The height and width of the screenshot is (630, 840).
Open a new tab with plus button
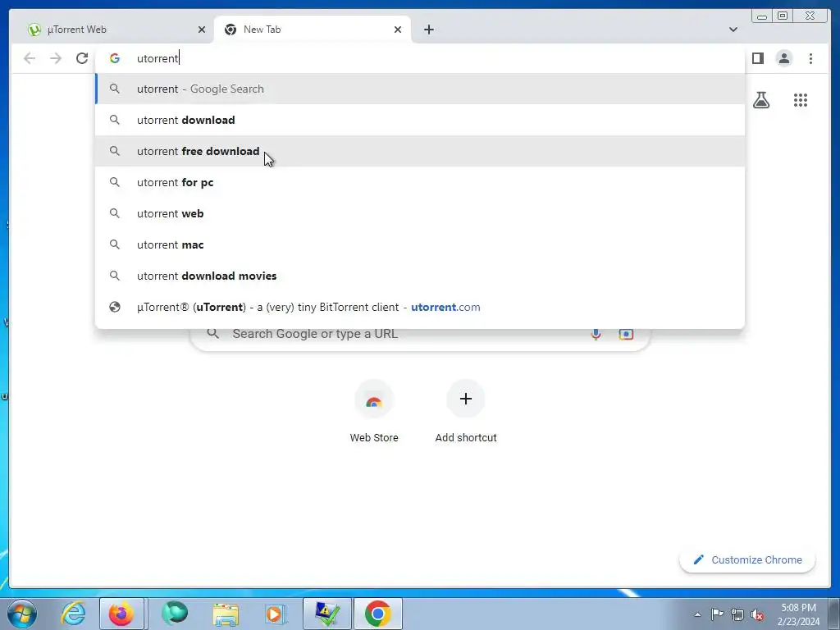428,30
